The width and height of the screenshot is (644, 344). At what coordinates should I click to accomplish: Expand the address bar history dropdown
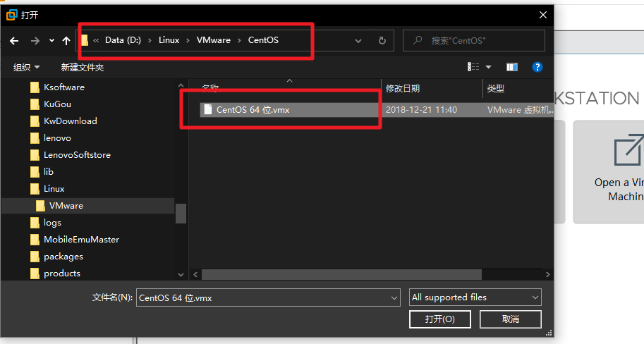tap(358, 41)
